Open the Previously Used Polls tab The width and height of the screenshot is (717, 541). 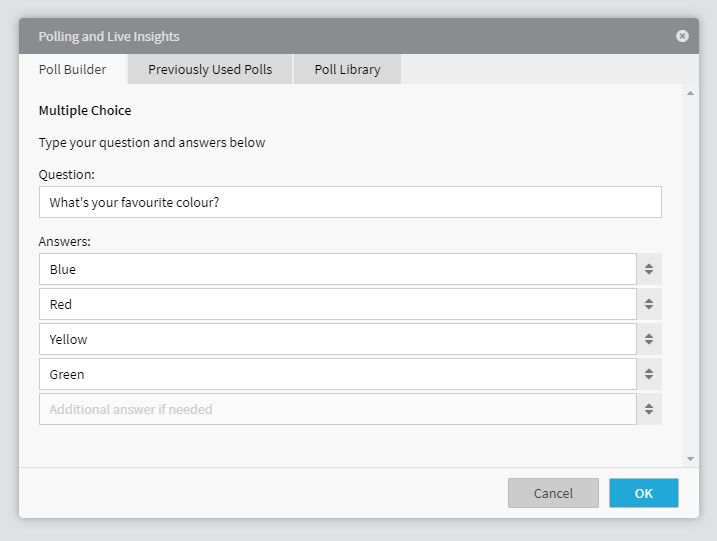click(x=210, y=70)
